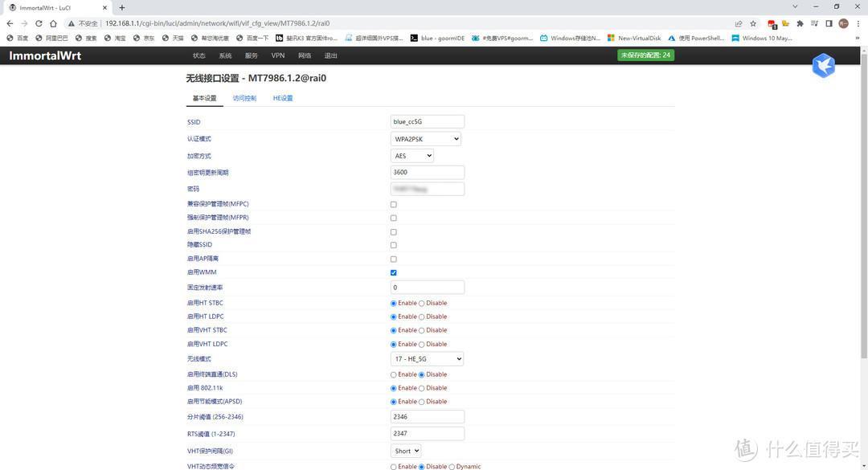
Task: Open the 状态 menu
Action: tap(199, 55)
